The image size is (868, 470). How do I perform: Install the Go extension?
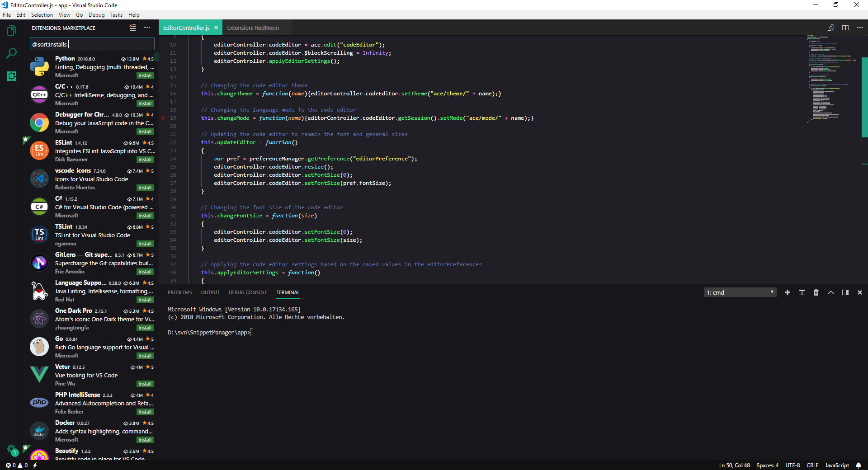[x=145, y=356]
